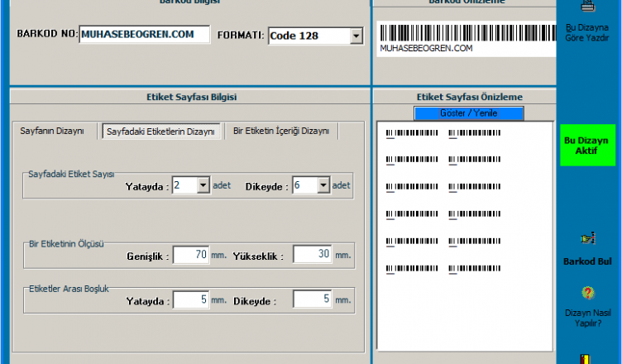Switch to the Sayfanın Dizaynı tab

(52, 131)
